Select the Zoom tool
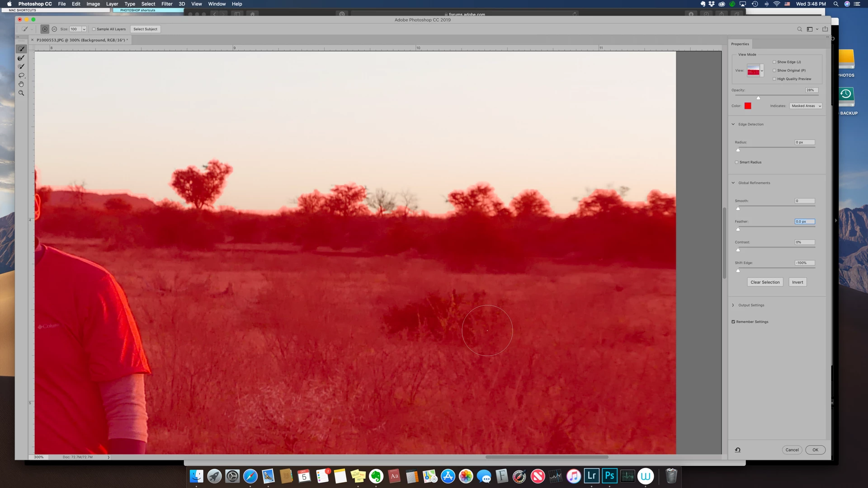This screenshot has width=868, height=488. [21, 93]
